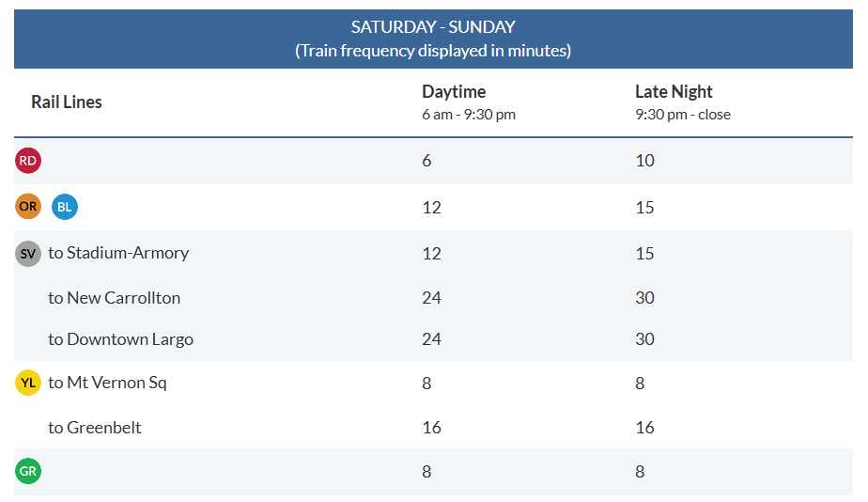Viewport: 868px width, 502px height.
Task: Select the 'to Greenbelt' destination text
Action: (x=95, y=428)
